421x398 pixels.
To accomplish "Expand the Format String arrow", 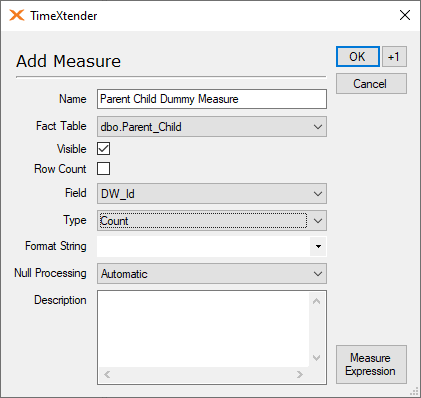I will (318, 247).
